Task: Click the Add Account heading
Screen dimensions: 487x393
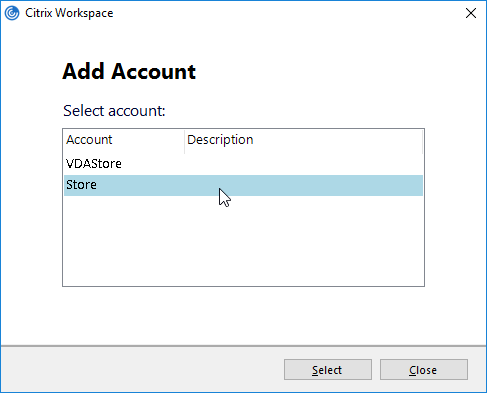Action: 129,71
